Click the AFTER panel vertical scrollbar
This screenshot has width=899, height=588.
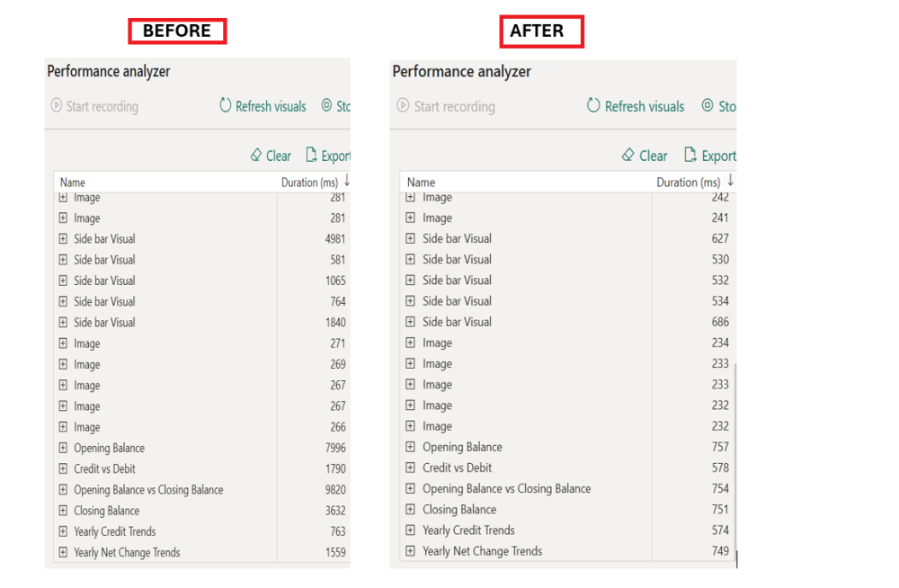tap(735, 459)
